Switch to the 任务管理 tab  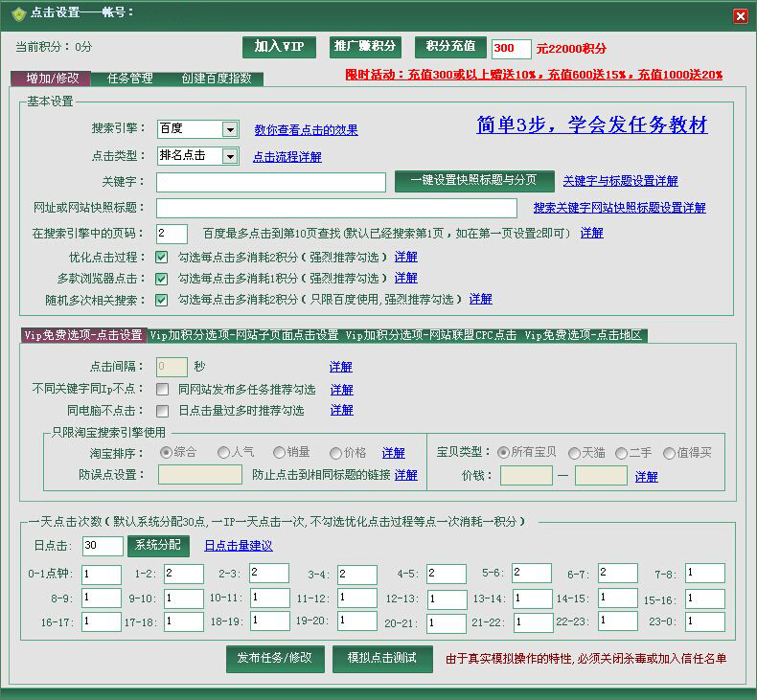[x=129, y=79]
